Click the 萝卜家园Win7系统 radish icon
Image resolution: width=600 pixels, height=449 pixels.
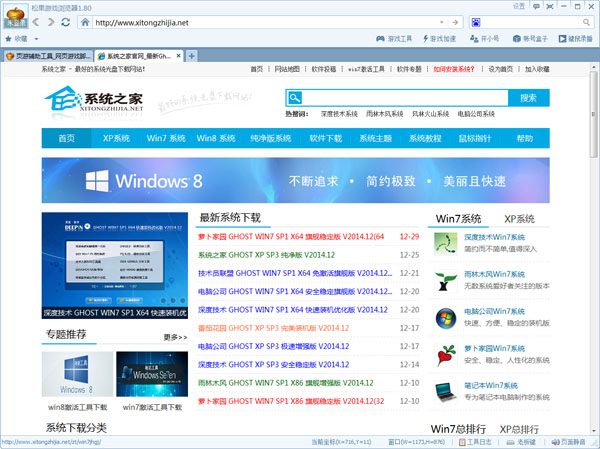pos(445,355)
